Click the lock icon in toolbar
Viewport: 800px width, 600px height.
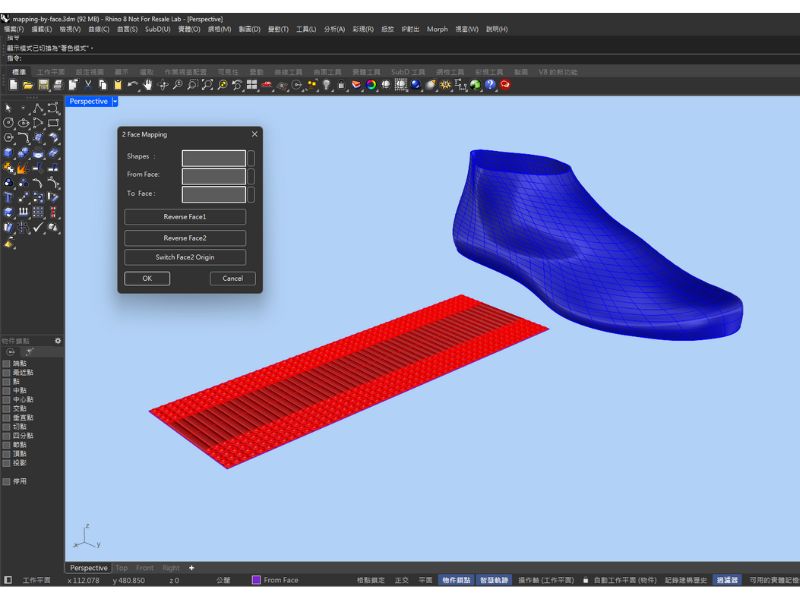[x=341, y=85]
